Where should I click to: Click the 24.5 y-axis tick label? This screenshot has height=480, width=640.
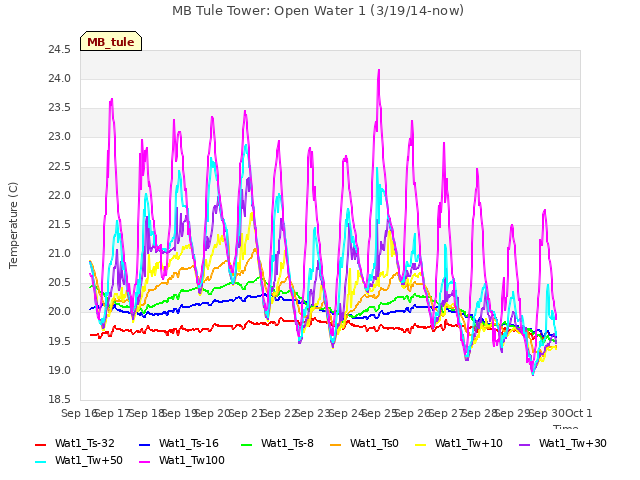pos(59,50)
